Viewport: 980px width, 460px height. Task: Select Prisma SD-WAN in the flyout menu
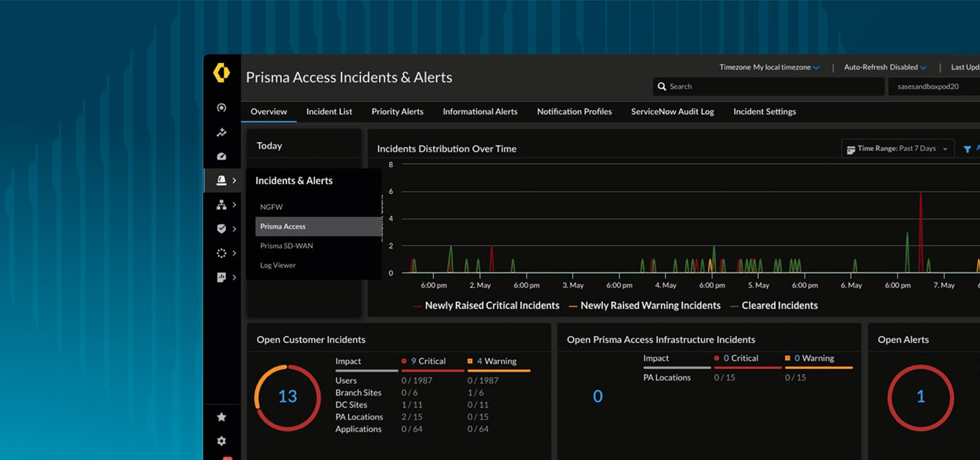point(286,246)
